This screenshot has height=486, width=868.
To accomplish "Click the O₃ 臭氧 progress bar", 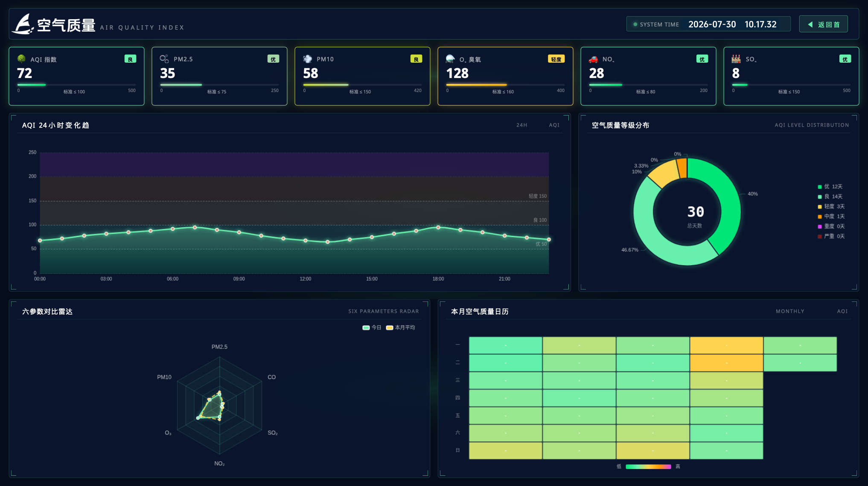I will pyautogui.click(x=505, y=85).
